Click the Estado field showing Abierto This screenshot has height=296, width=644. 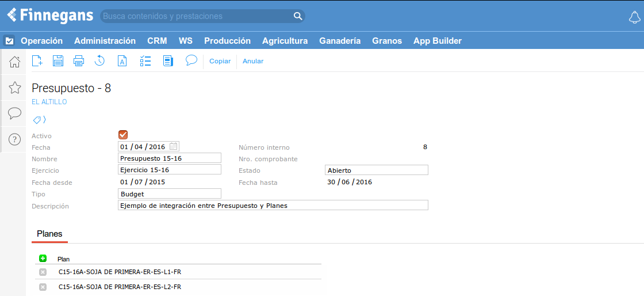click(x=377, y=170)
